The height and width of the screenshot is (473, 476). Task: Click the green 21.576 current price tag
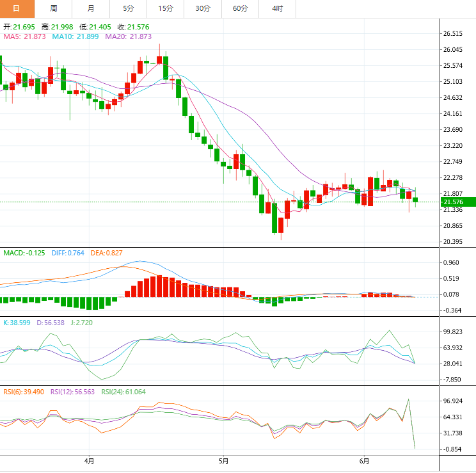[458, 202]
